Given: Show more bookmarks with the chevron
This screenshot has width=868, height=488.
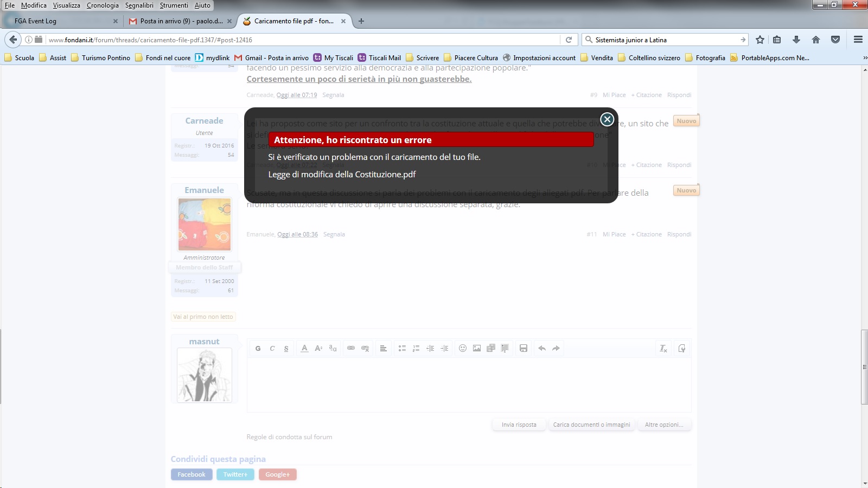Looking at the screenshot, I should pos(865,58).
